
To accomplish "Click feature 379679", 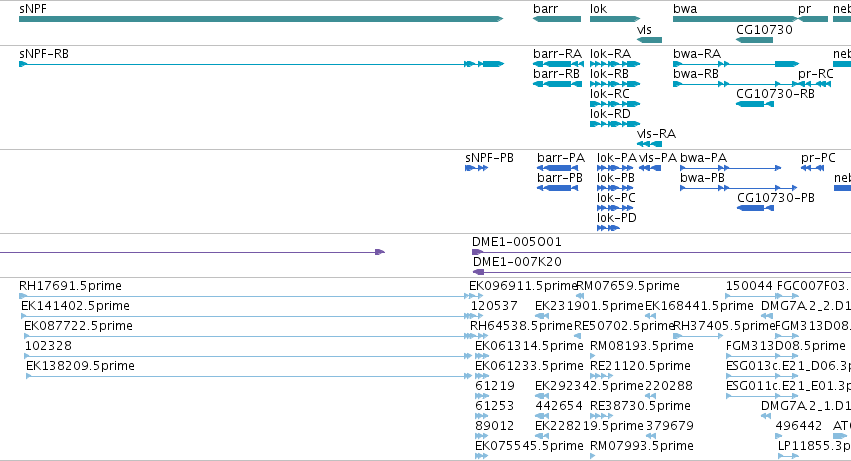I will [650, 436].
